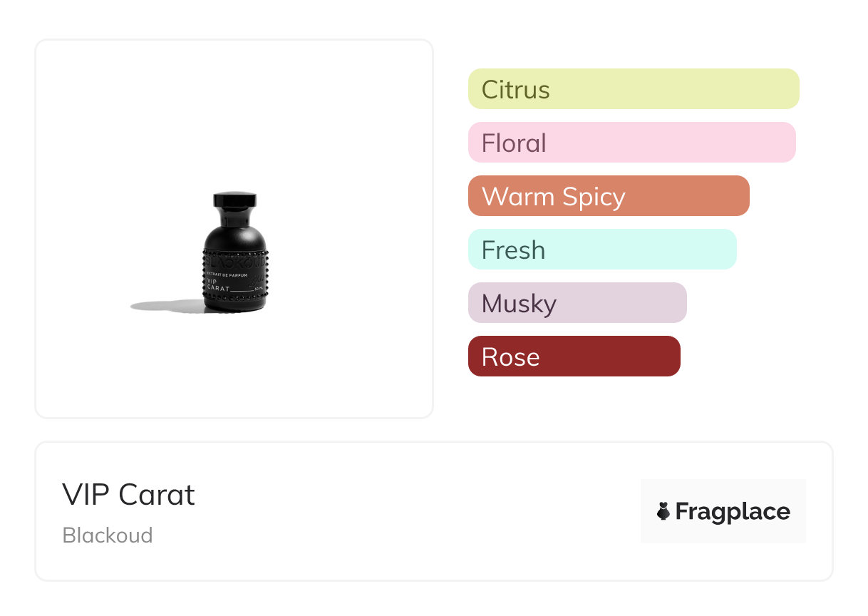Click the Fresh text label
The width and height of the screenshot is (868, 616).
point(513,250)
